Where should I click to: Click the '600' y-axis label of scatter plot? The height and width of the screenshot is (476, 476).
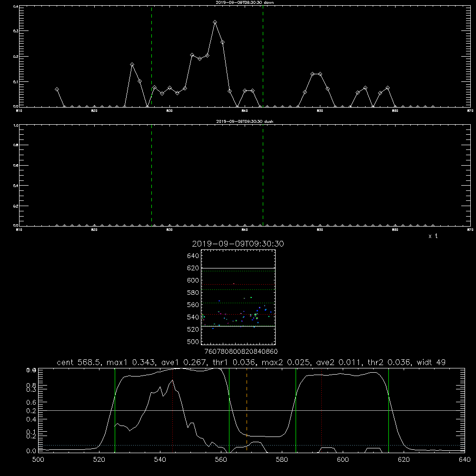(x=193, y=280)
